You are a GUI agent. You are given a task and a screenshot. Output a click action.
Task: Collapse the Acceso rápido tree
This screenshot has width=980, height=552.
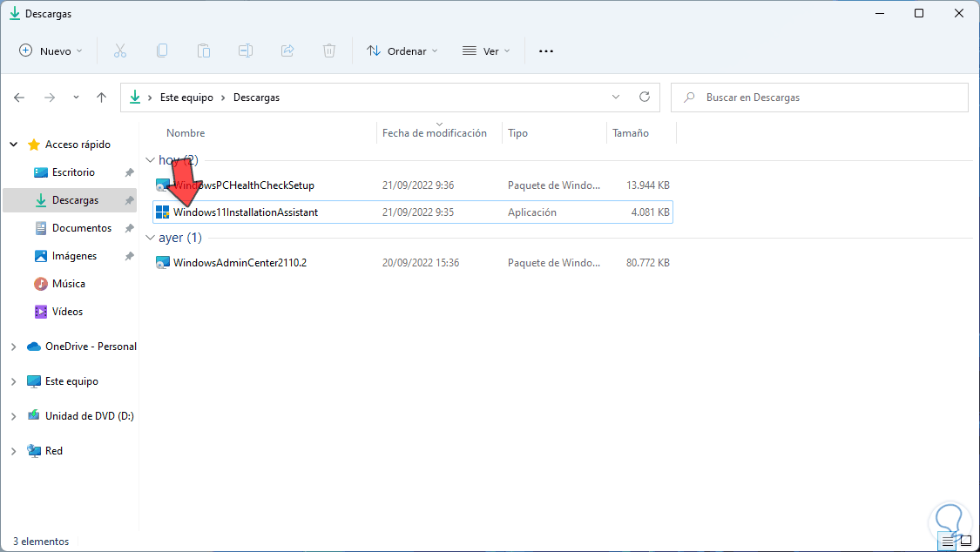(13, 145)
